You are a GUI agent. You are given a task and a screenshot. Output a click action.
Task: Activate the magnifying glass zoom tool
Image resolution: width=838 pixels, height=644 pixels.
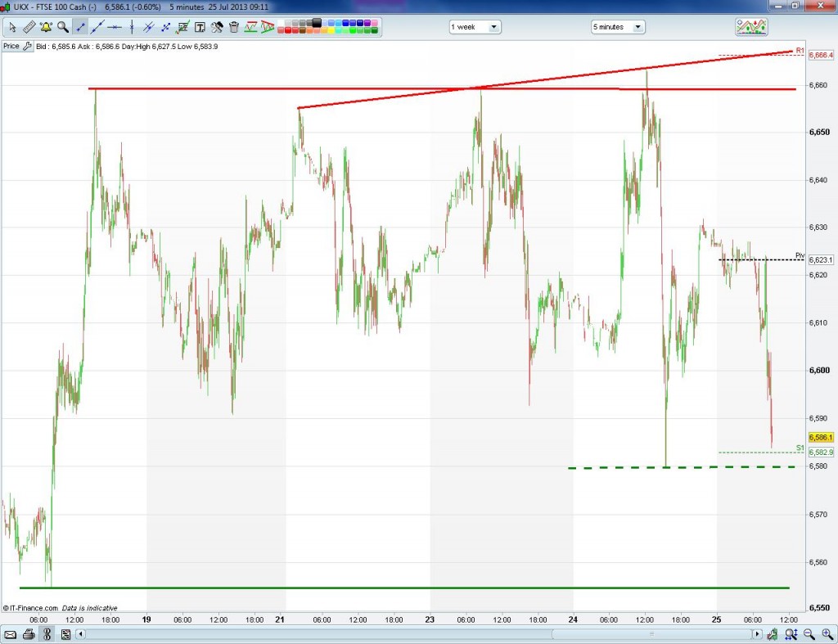pos(63,27)
